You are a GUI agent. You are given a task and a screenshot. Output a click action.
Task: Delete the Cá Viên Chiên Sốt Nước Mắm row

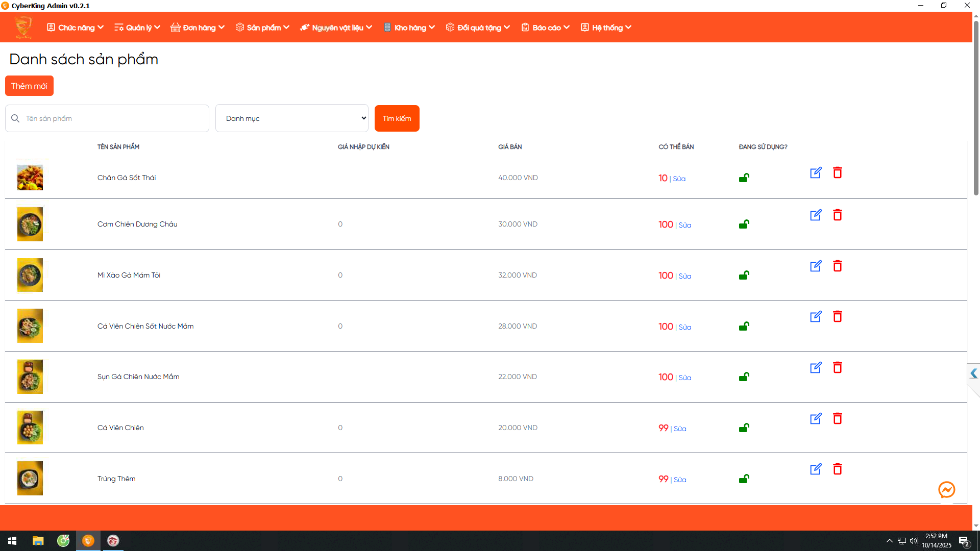837,317
